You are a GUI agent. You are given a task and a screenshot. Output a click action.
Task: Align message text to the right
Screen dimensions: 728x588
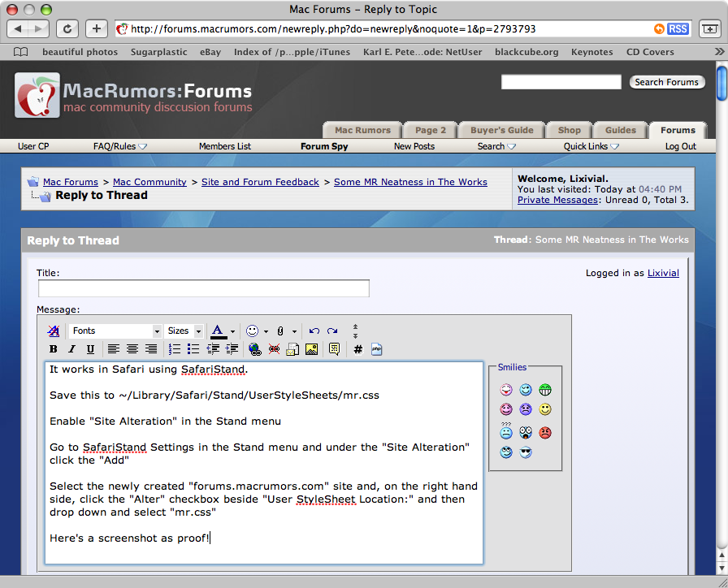click(x=151, y=349)
